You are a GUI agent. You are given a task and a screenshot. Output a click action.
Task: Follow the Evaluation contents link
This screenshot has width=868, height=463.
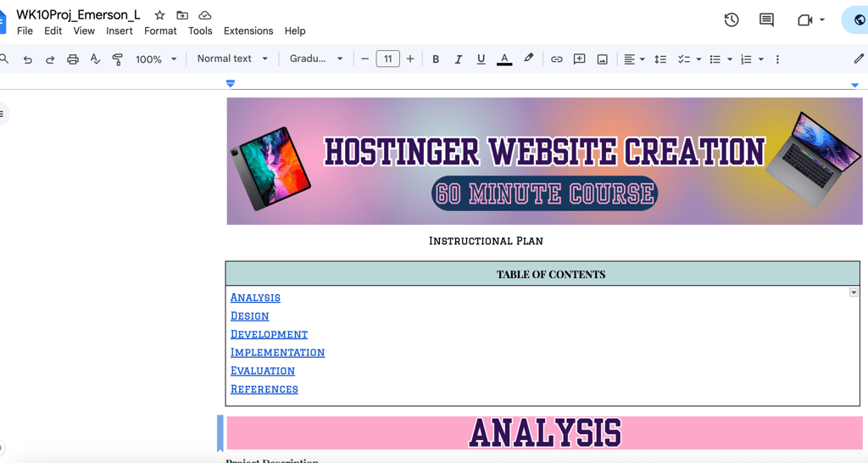[x=263, y=371]
